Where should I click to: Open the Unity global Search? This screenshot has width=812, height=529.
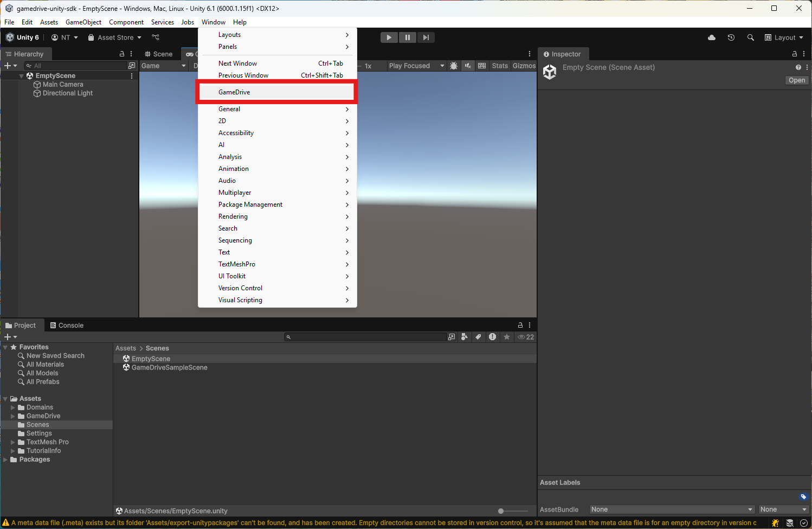(750, 37)
